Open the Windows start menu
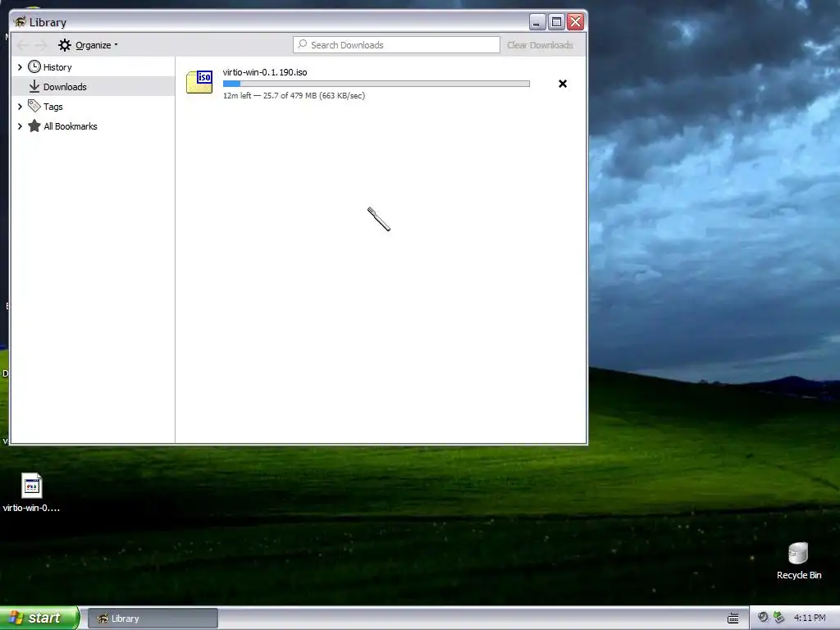840x630 pixels. (x=39, y=618)
